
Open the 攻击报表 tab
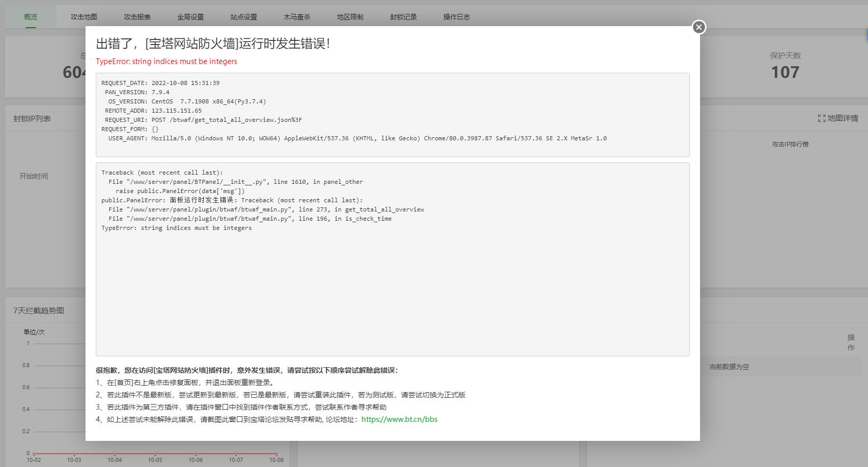(137, 17)
